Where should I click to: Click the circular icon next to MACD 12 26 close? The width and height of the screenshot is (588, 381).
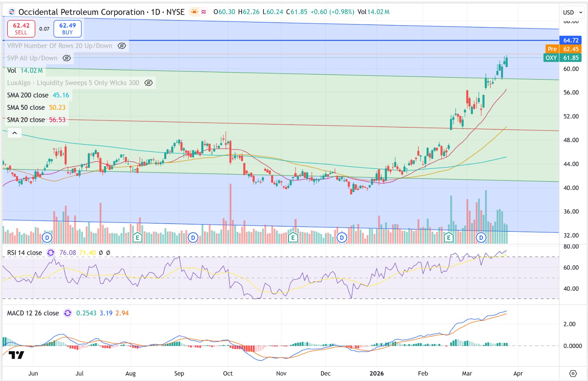click(68, 313)
